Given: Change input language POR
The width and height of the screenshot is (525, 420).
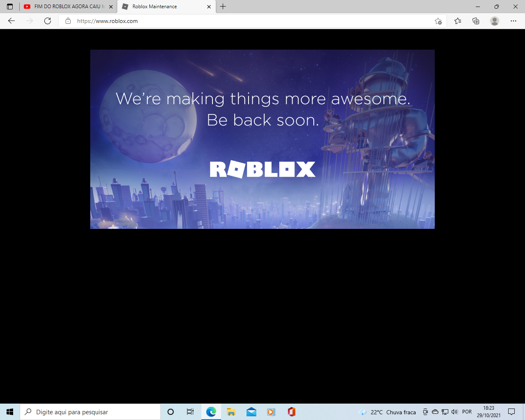Looking at the screenshot, I should tap(467, 412).
